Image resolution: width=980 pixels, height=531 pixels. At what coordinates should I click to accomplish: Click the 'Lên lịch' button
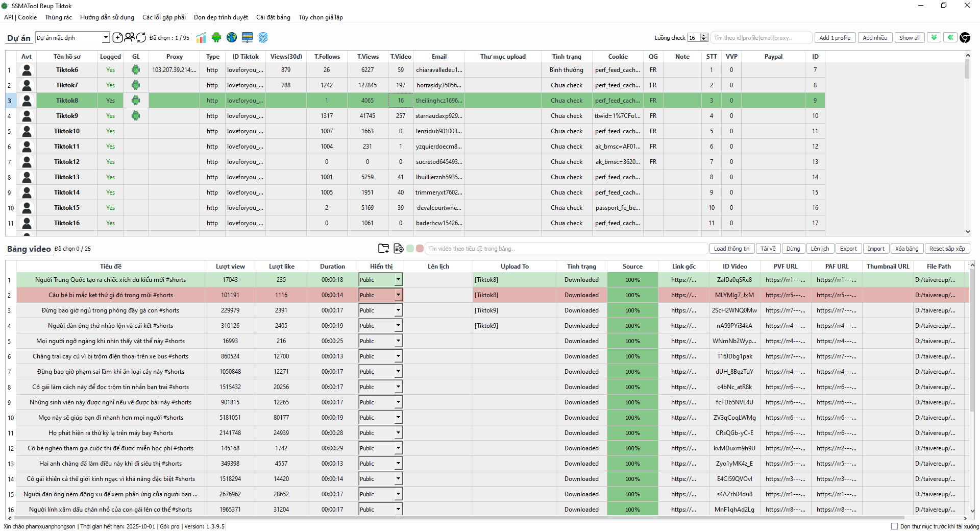click(820, 249)
